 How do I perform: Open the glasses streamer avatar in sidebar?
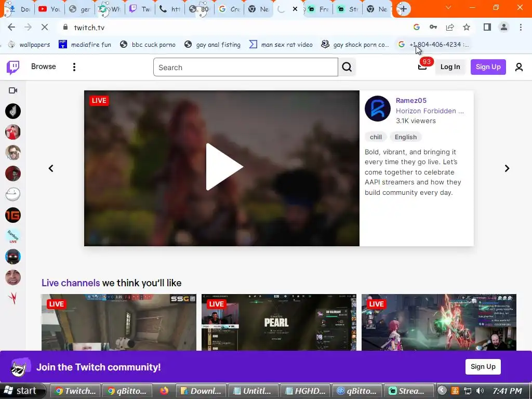[x=13, y=153]
